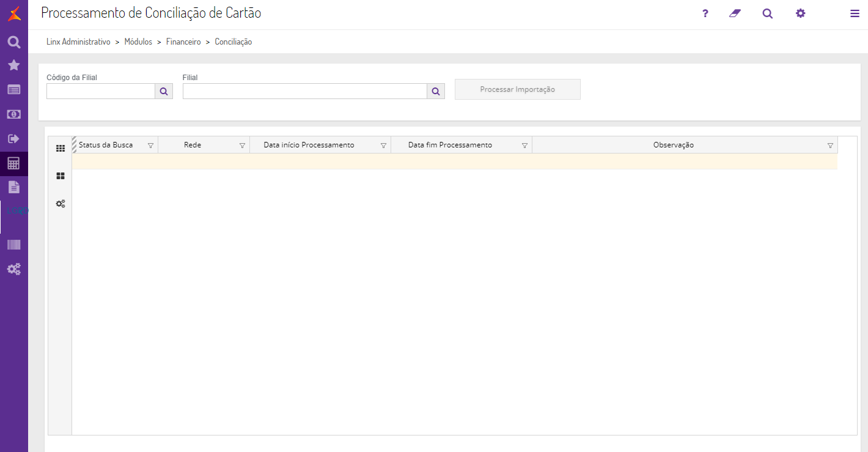Go to Linx Administrativo breadcrumb
Viewport: 868px width, 452px height.
click(x=78, y=42)
